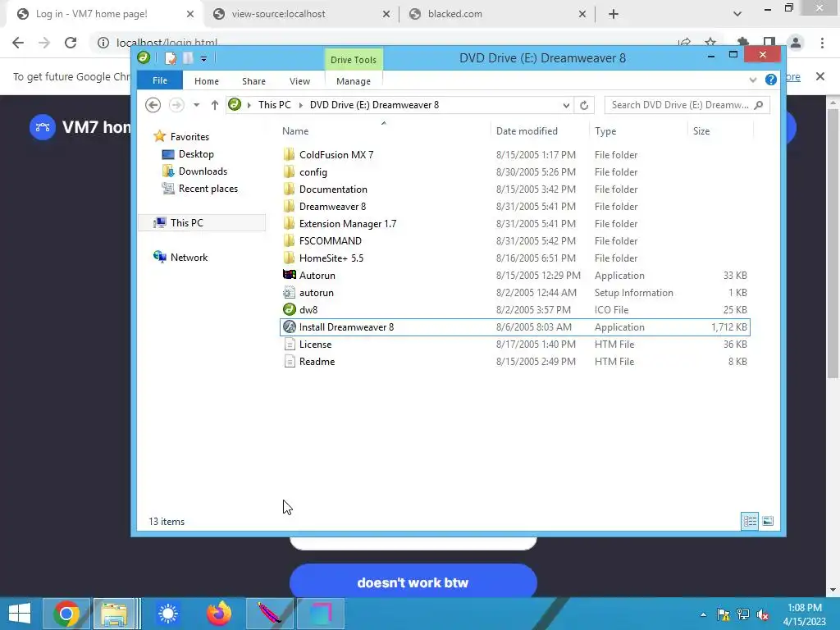Click the Properties quick access toolbar icon
The image size is (840, 630).
[171, 58]
